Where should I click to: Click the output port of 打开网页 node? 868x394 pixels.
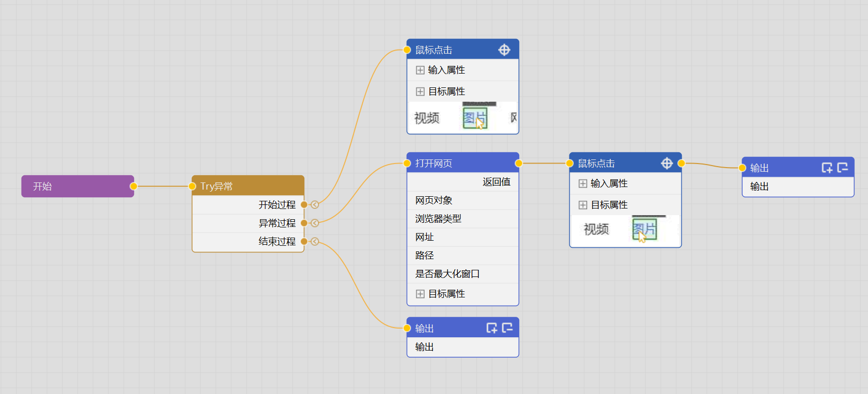tap(519, 164)
